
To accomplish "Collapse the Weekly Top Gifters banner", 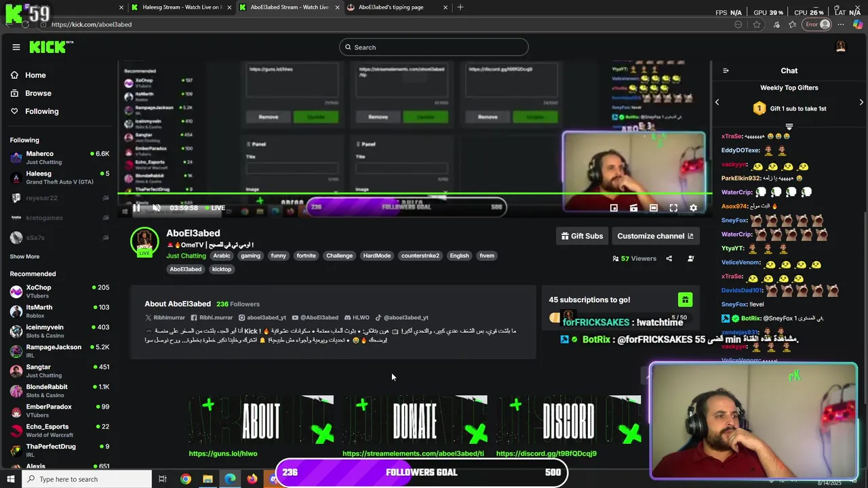I will 789,127.
